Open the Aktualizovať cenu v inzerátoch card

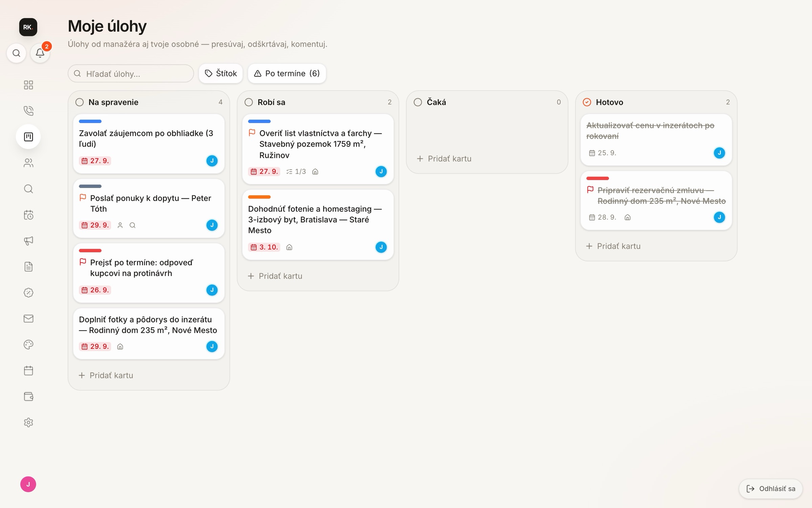(x=656, y=140)
